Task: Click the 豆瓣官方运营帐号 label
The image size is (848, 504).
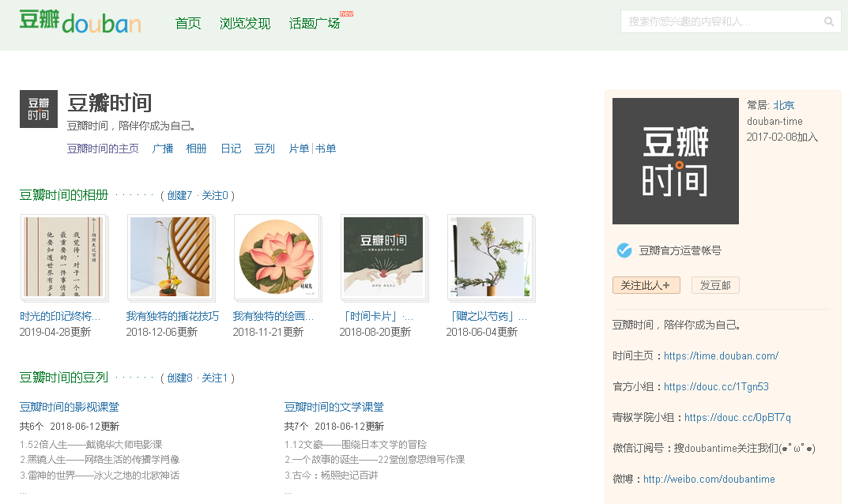Action: pos(680,250)
